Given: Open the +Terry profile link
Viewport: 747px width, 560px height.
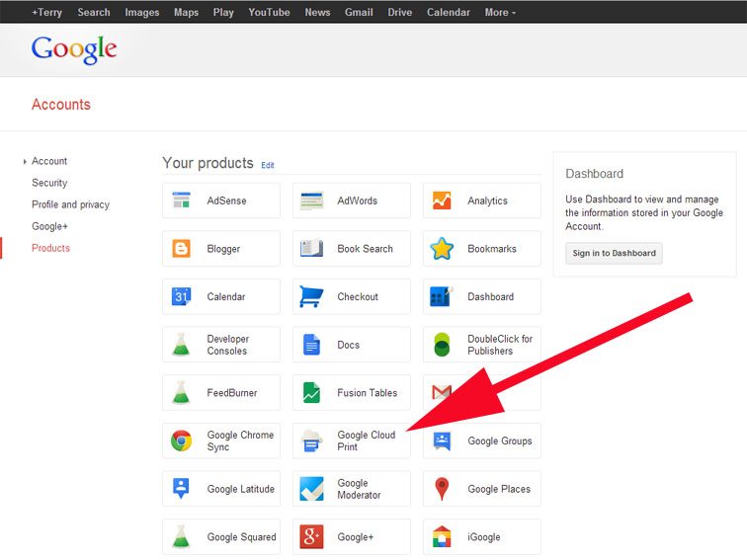Looking at the screenshot, I should pyautogui.click(x=46, y=13).
